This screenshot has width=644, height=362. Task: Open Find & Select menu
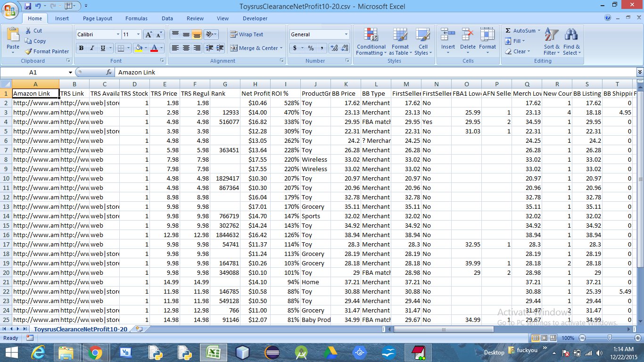pos(571,41)
